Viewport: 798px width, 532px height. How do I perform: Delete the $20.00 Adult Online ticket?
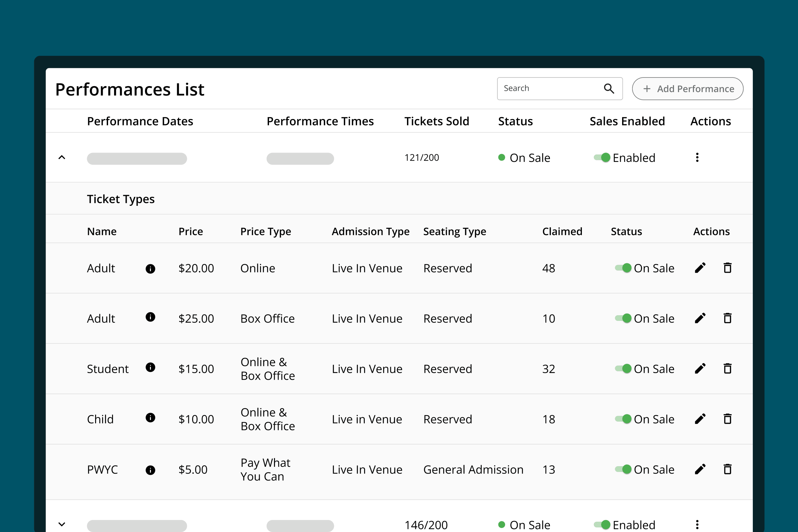pyautogui.click(x=728, y=268)
